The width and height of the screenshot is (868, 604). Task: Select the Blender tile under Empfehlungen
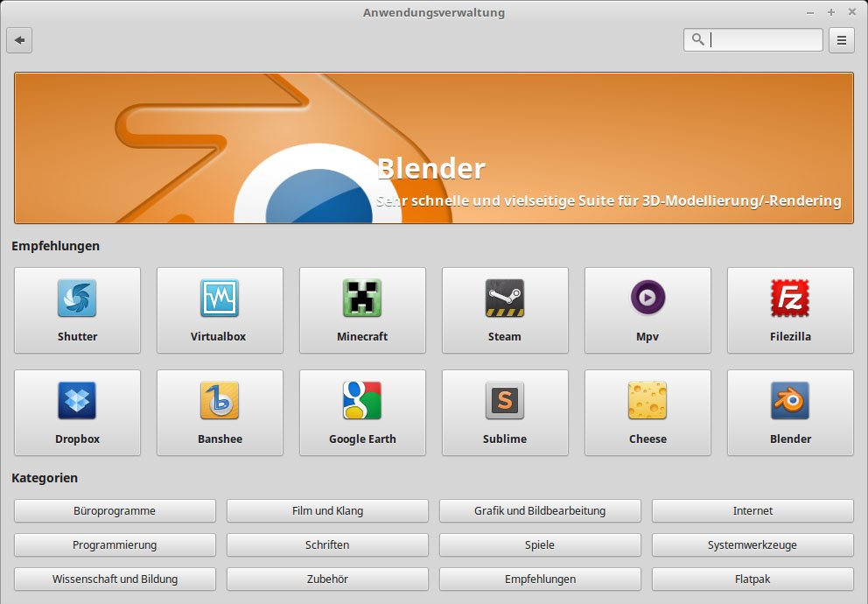(x=790, y=412)
